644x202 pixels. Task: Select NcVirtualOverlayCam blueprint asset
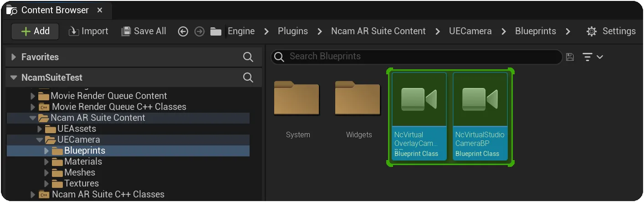[x=419, y=116]
